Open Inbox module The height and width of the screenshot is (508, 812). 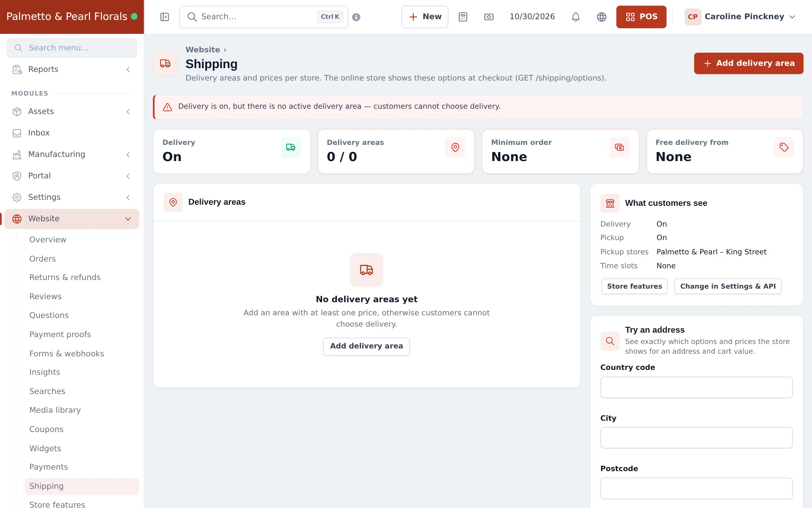(x=72, y=133)
